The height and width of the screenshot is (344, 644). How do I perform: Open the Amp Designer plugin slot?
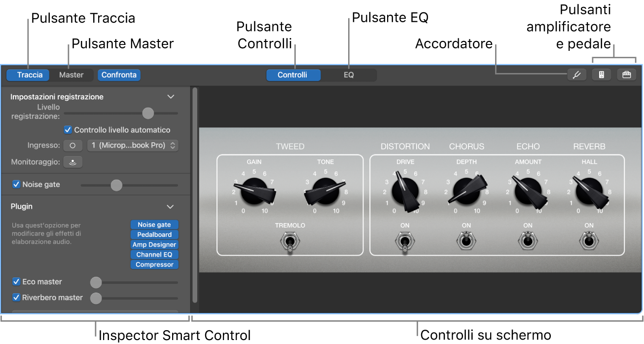coord(154,245)
